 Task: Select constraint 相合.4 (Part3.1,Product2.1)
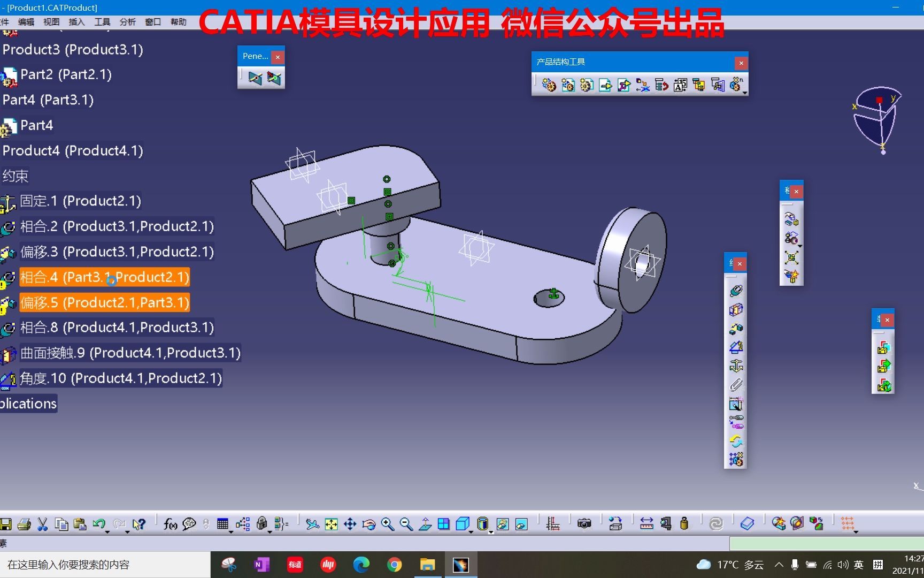pos(104,277)
